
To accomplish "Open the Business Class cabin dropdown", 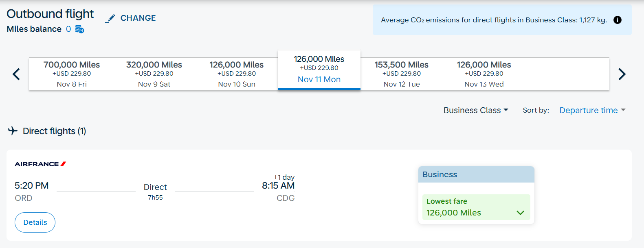I will coord(476,110).
